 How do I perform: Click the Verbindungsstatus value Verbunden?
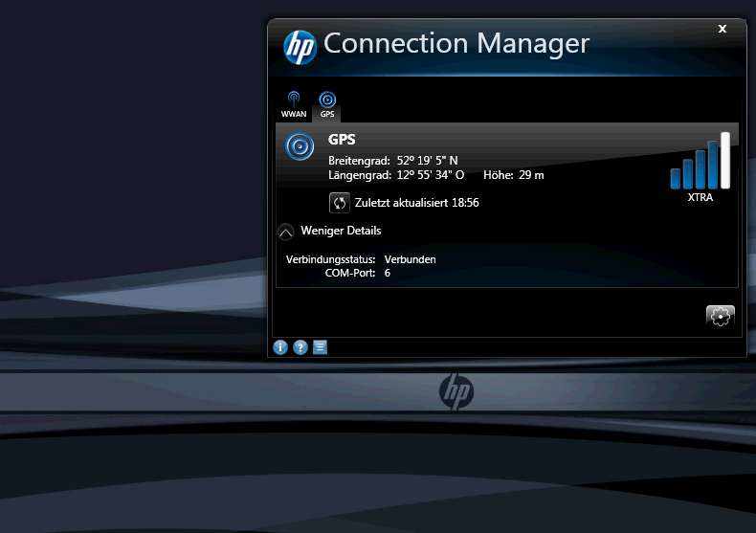click(410, 259)
